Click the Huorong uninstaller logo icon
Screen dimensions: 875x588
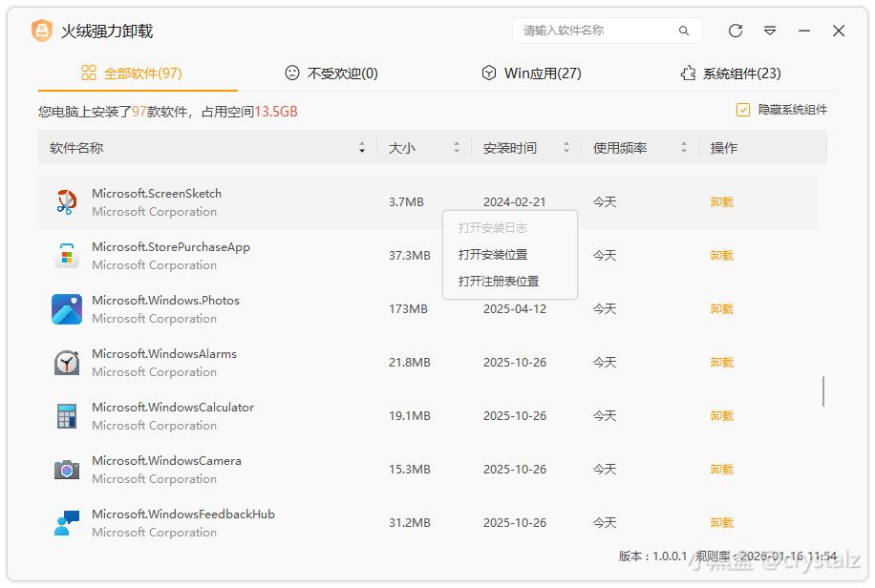pyautogui.click(x=42, y=31)
